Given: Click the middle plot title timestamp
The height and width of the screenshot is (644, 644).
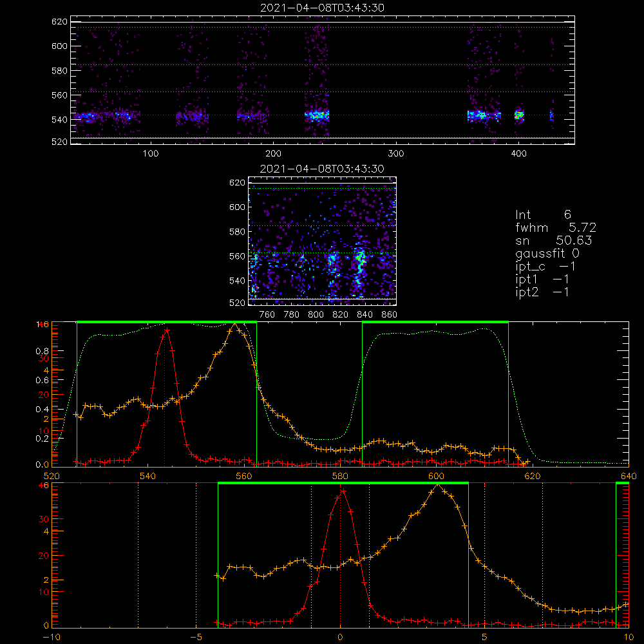Looking at the screenshot, I should point(323,169).
